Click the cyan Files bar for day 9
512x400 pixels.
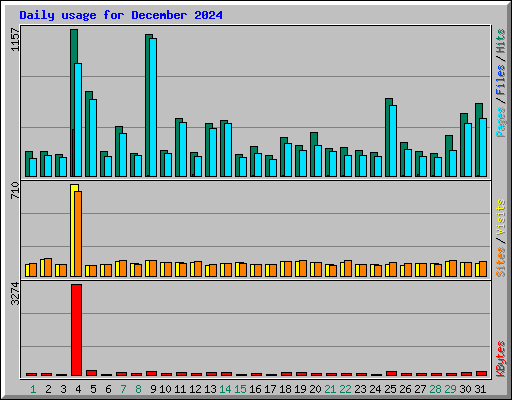[153, 107]
